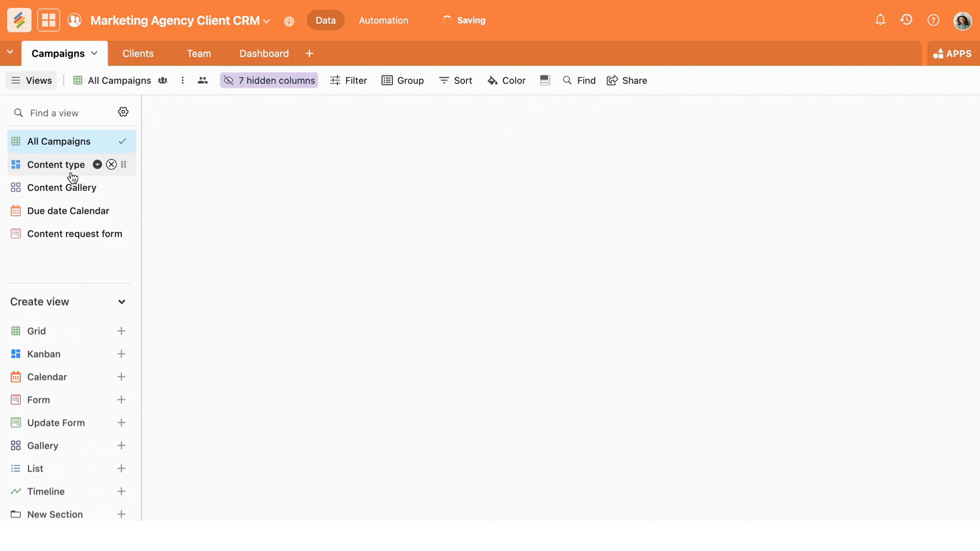Open the revision history clock icon

pyautogui.click(x=906, y=20)
